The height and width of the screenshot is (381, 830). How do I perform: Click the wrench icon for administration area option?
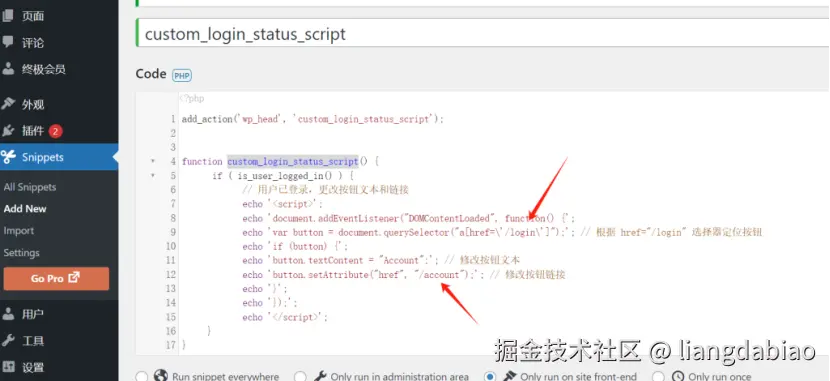click(x=319, y=376)
